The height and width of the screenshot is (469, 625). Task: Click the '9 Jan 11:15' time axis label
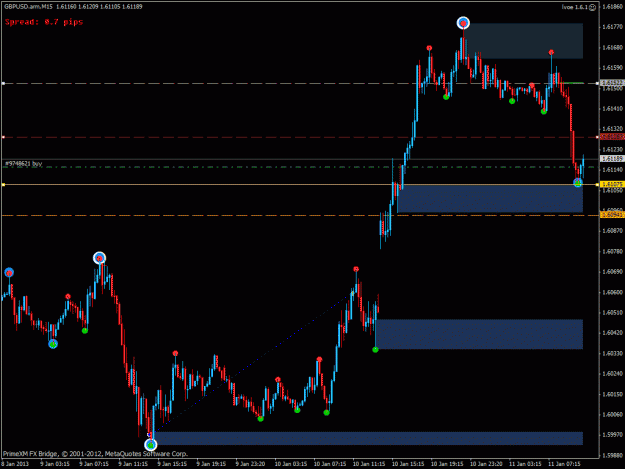click(133, 464)
